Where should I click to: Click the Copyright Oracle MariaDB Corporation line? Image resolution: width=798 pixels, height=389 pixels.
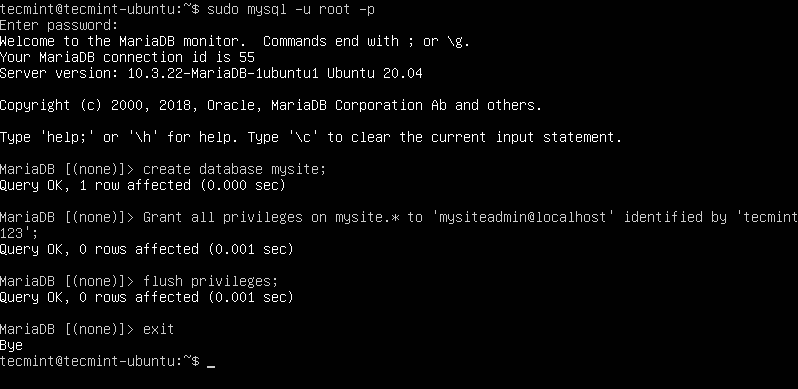[x=271, y=105]
